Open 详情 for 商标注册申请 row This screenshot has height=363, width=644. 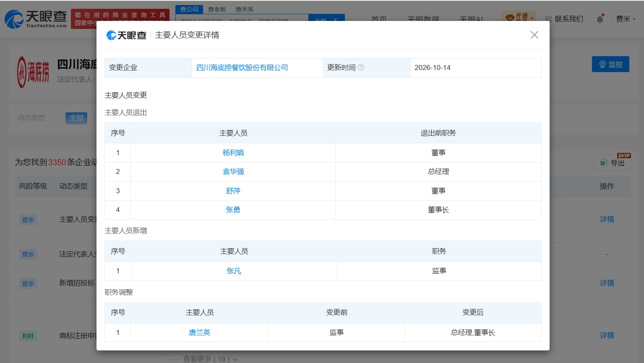click(x=607, y=335)
